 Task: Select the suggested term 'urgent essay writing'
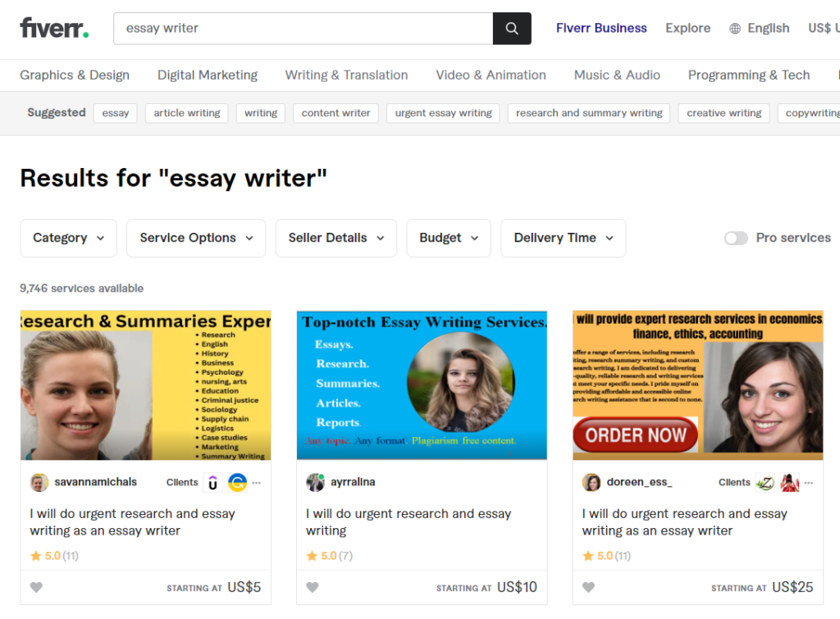pos(443,112)
